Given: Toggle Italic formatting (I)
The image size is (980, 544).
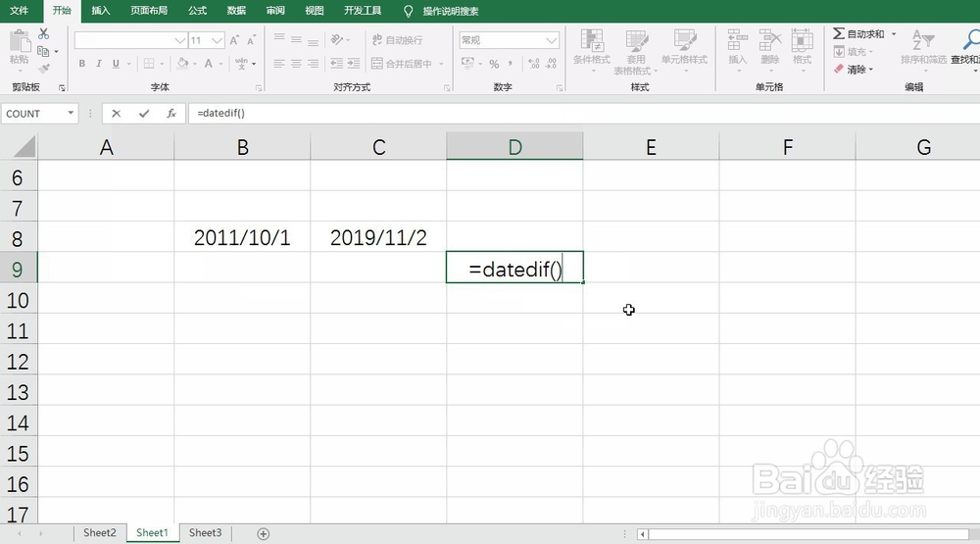Looking at the screenshot, I should (x=99, y=63).
